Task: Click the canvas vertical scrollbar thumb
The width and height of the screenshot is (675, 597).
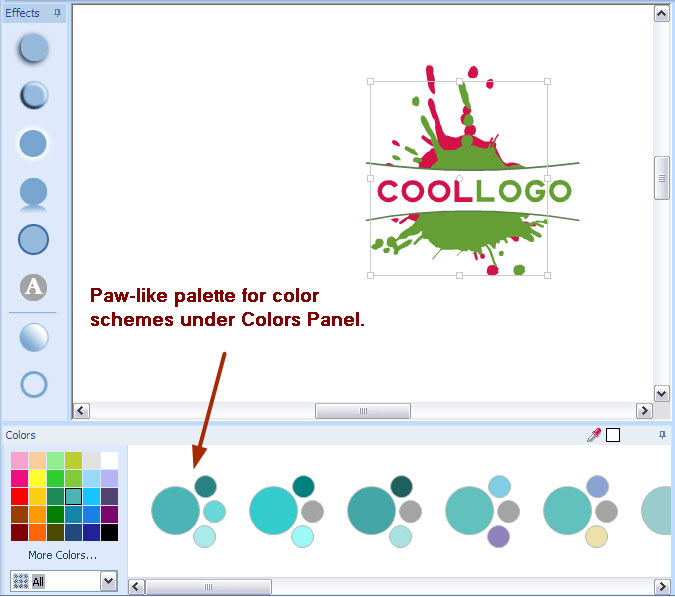Action: pos(661,178)
